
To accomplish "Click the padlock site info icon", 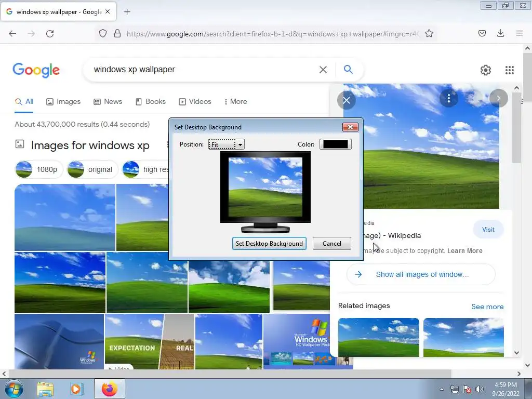I will (117, 33).
